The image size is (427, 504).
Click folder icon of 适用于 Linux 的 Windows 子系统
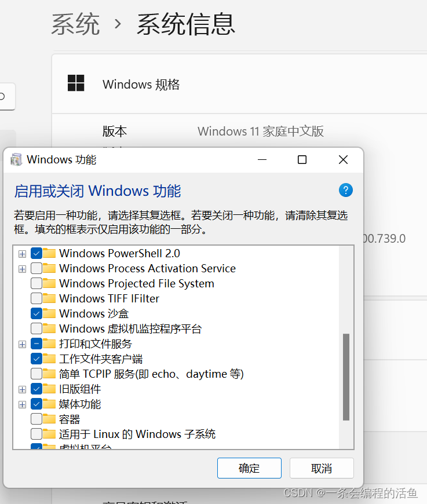pos(49,434)
